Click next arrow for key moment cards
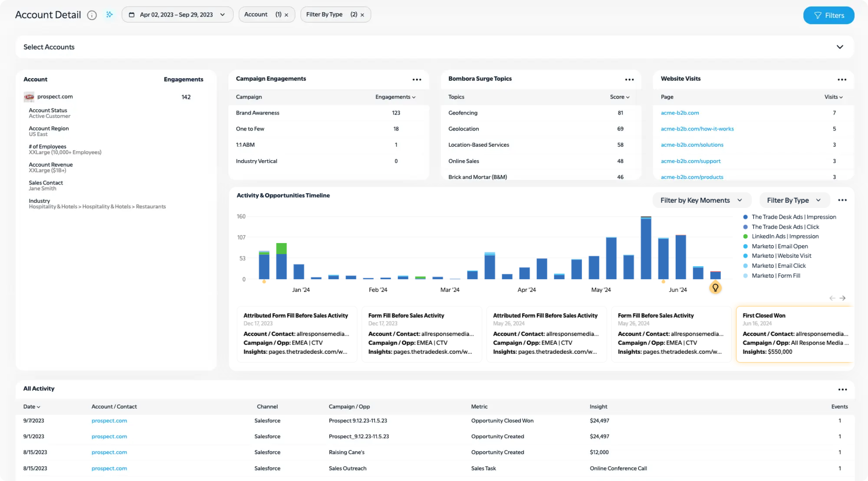Viewport: 868px width, 481px height. point(842,298)
